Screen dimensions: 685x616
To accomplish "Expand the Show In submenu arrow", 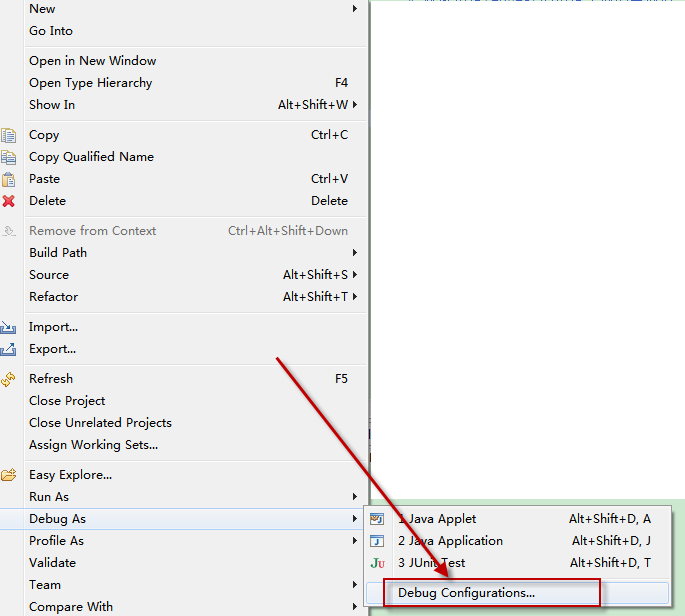I will pyautogui.click(x=355, y=104).
